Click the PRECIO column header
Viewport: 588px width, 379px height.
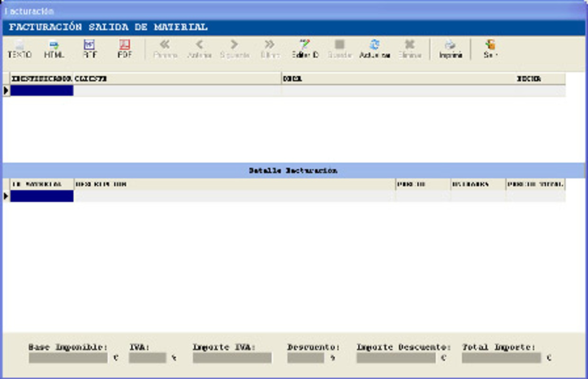[423, 184]
